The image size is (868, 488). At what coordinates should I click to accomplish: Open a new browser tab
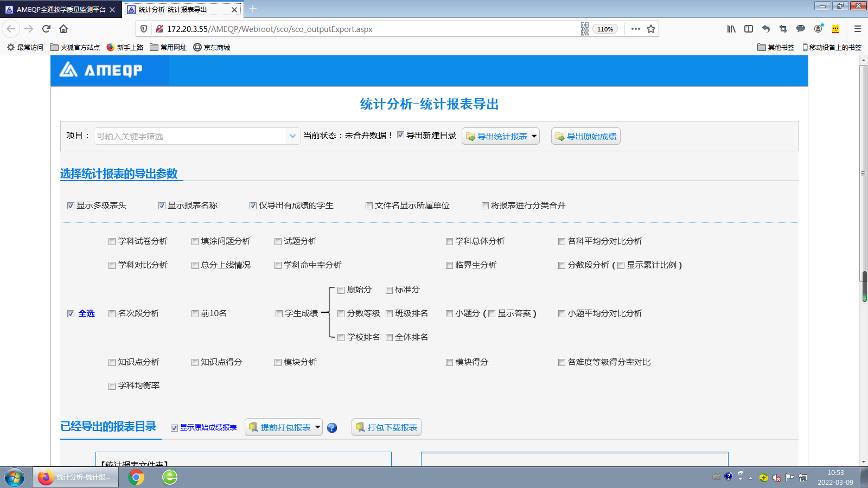[x=253, y=9]
